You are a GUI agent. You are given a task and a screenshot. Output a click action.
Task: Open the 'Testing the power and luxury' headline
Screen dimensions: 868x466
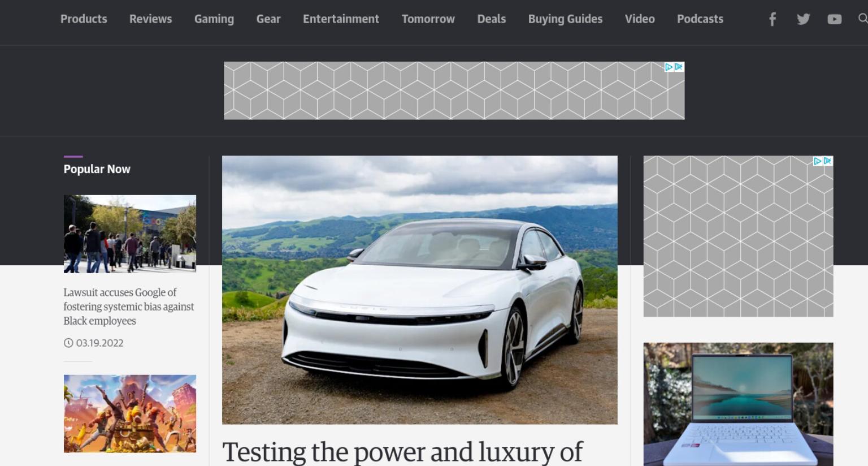coord(402,452)
